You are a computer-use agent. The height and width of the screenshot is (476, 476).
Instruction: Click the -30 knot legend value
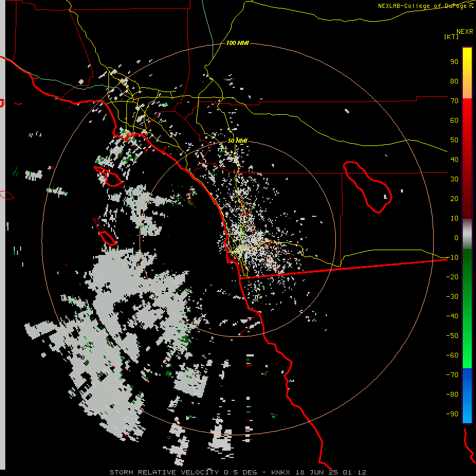pyautogui.click(x=452, y=297)
